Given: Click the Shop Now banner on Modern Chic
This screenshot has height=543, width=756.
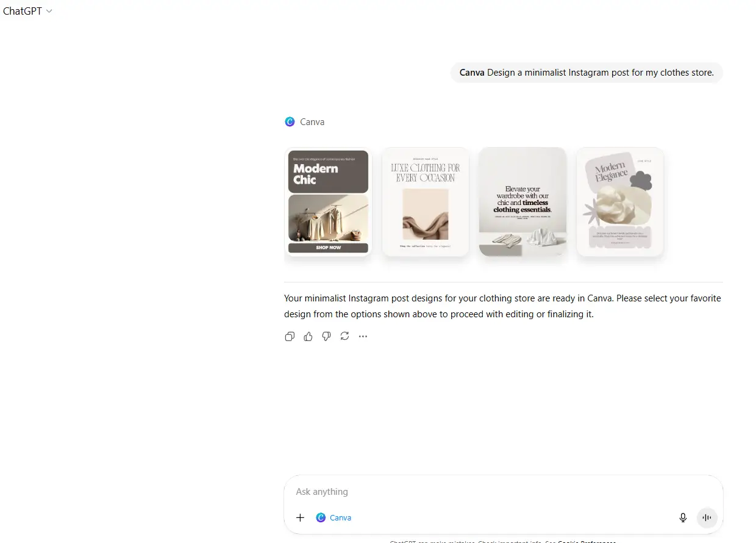Looking at the screenshot, I should (328, 248).
